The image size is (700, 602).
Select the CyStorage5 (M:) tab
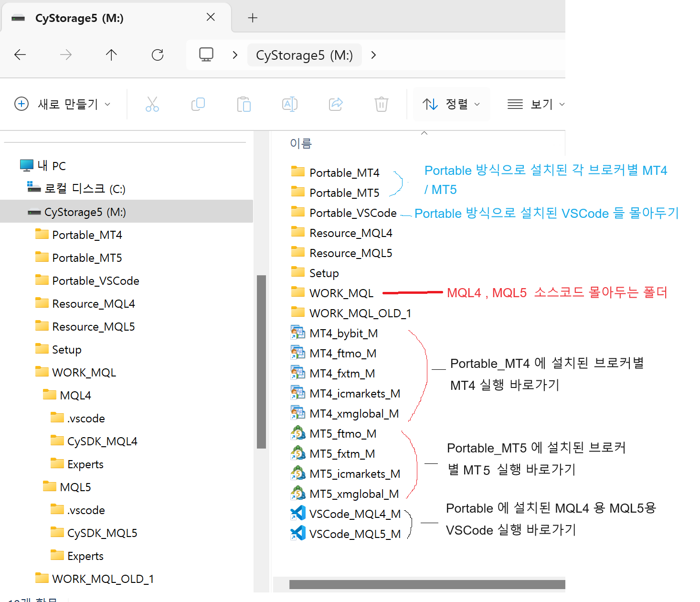(116, 18)
